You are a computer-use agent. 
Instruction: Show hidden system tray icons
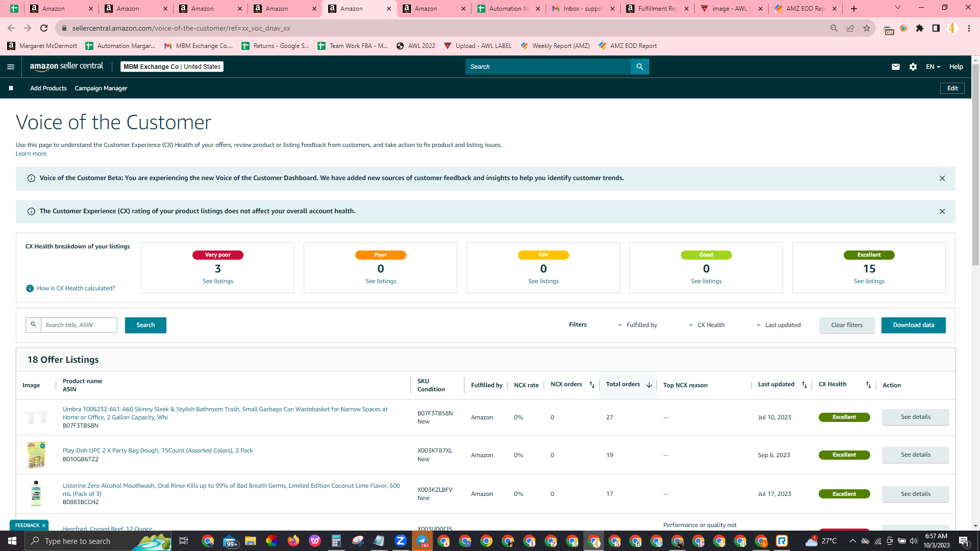852,541
